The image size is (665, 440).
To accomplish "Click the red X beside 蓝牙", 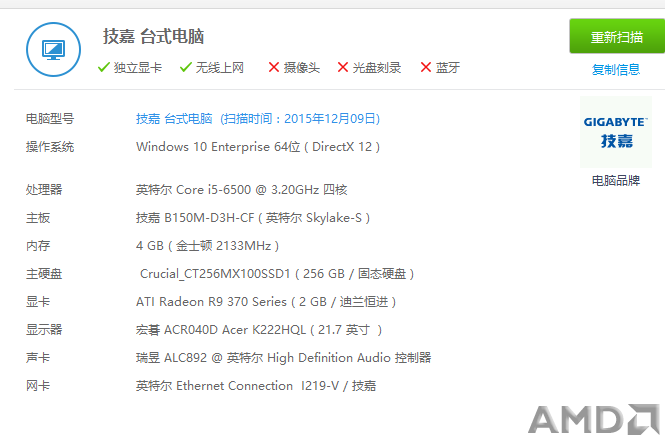I will click(426, 67).
